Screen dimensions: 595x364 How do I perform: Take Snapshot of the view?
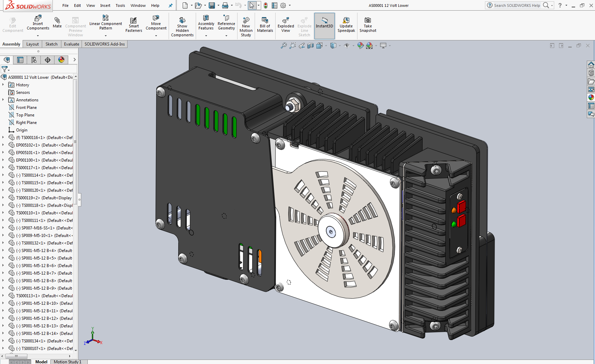coord(368,25)
